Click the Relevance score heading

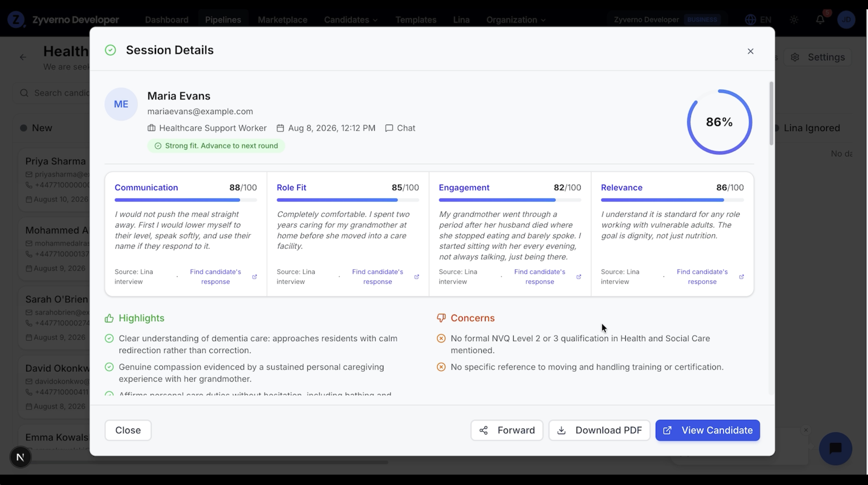pyautogui.click(x=621, y=187)
